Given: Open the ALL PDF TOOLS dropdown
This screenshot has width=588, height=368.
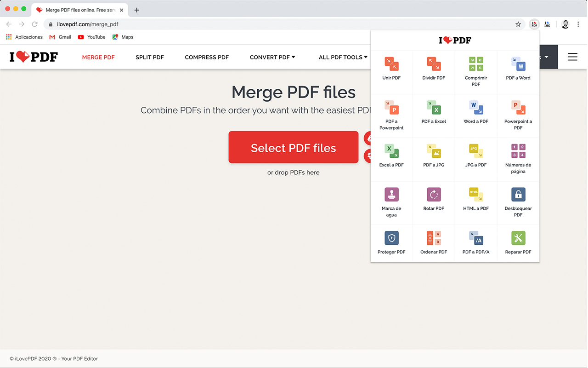Looking at the screenshot, I should [343, 57].
